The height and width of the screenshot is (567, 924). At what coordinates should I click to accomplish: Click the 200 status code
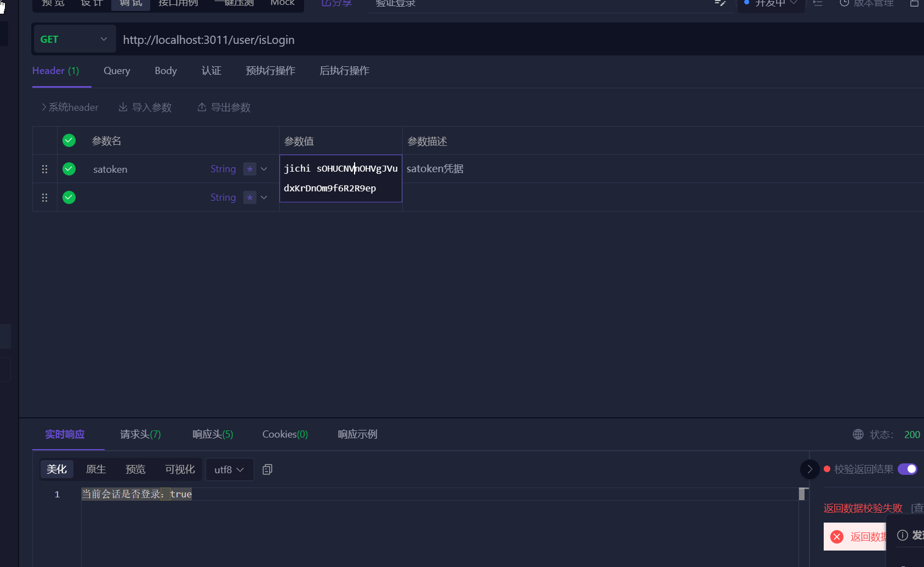point(912,434)
